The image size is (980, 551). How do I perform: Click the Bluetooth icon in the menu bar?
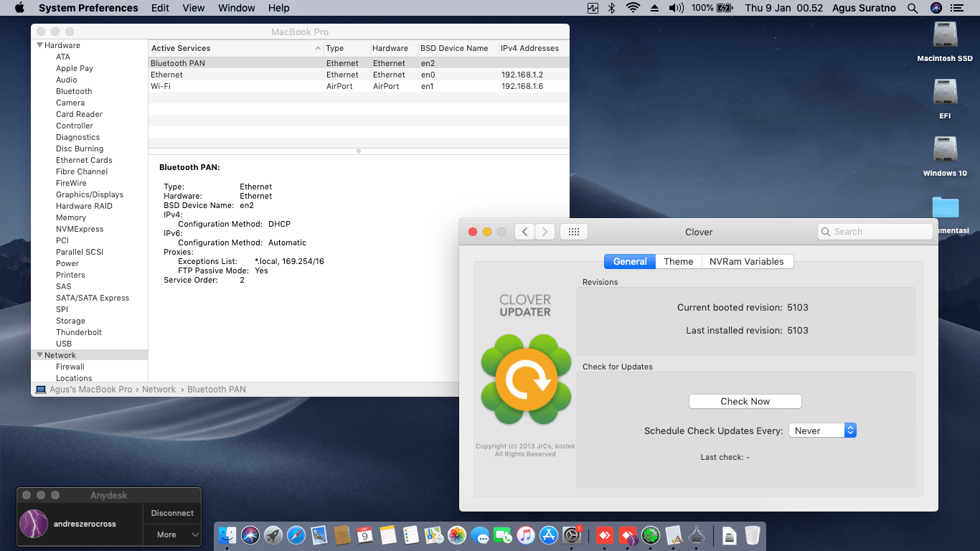click(x=612, y=8)
